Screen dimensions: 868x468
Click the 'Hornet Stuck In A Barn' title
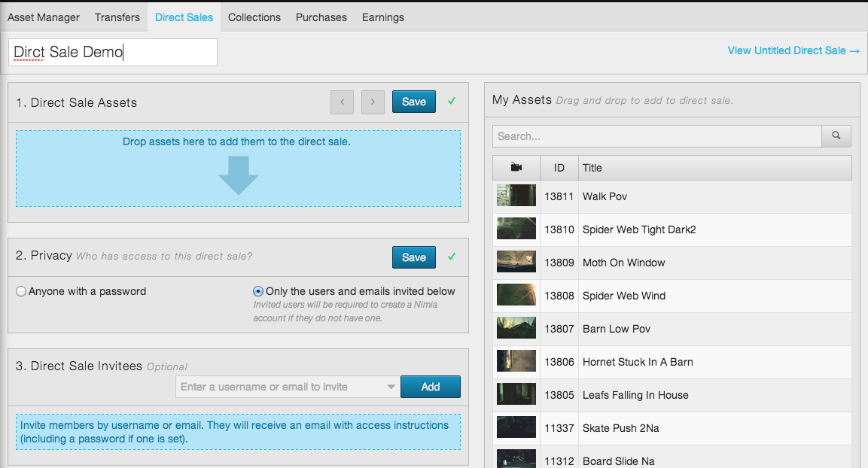(638, 362)
